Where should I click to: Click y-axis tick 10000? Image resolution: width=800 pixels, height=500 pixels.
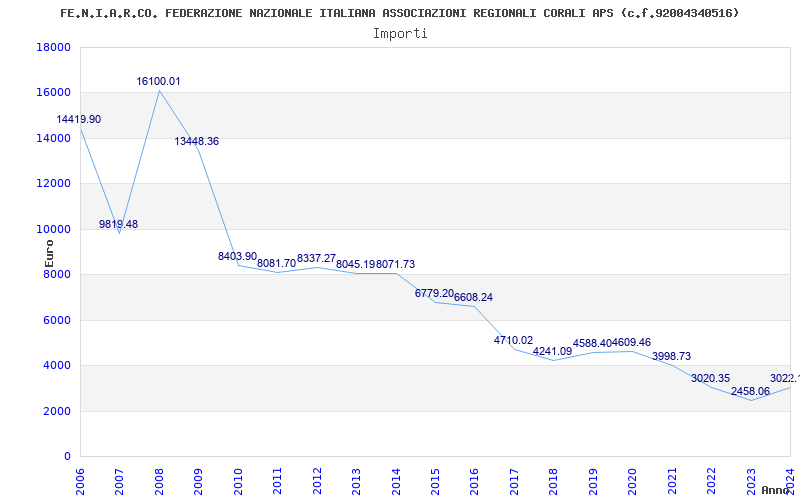[x=53, y=229]
